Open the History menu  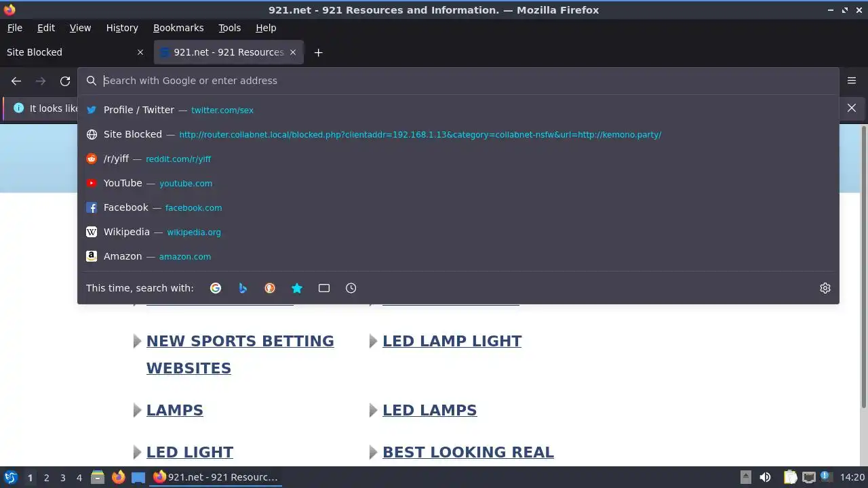(x=122, y=28)
